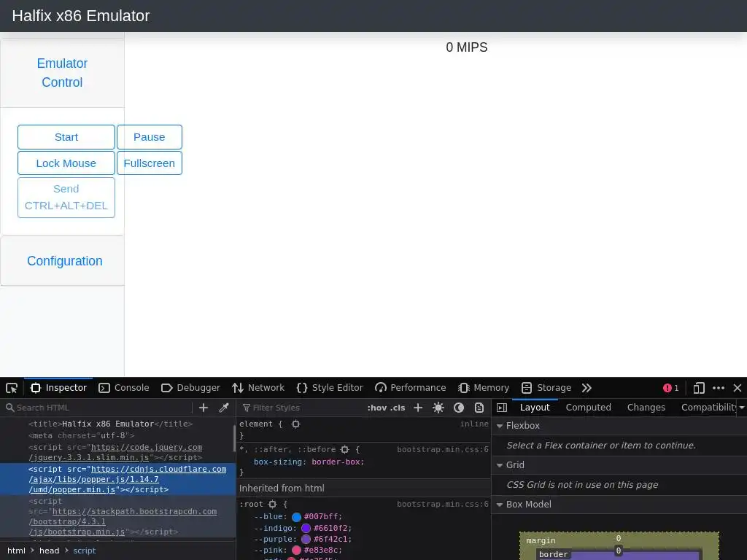Click the --purple color swatch
Screen dimensions: 747x560
306,539
